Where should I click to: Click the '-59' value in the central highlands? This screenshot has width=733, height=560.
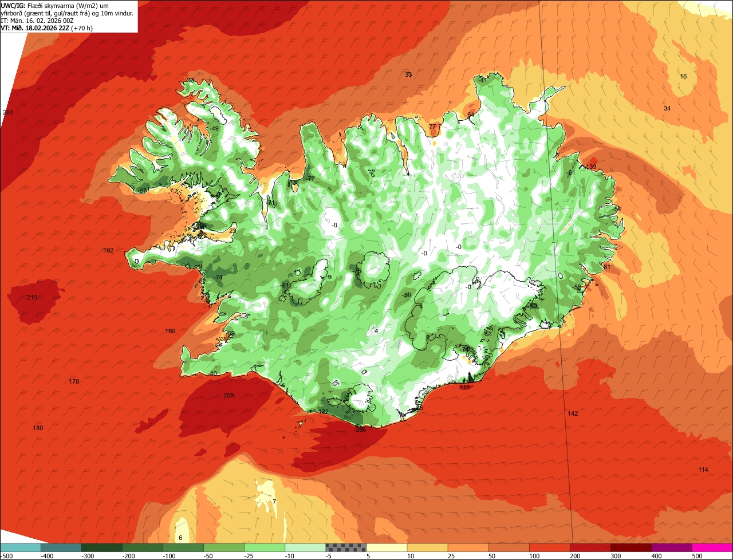[407, 295]
